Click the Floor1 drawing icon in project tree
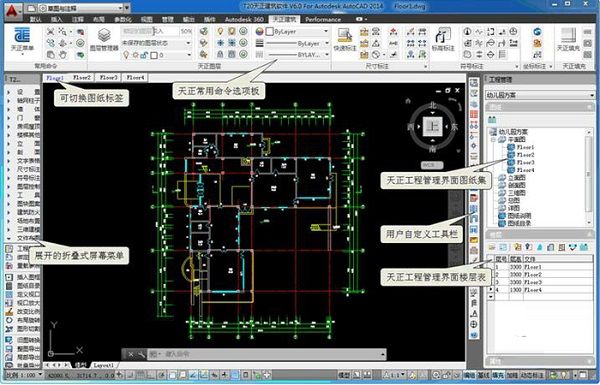The height and width of the screenshot is (385, 600). click(511, 147)
